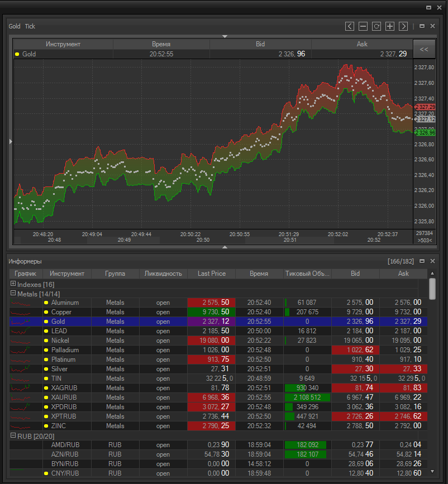Screen dimensions: 448x484
Task: Maximize the Gold Tick chart panel
Action: (x=422, y=26)
